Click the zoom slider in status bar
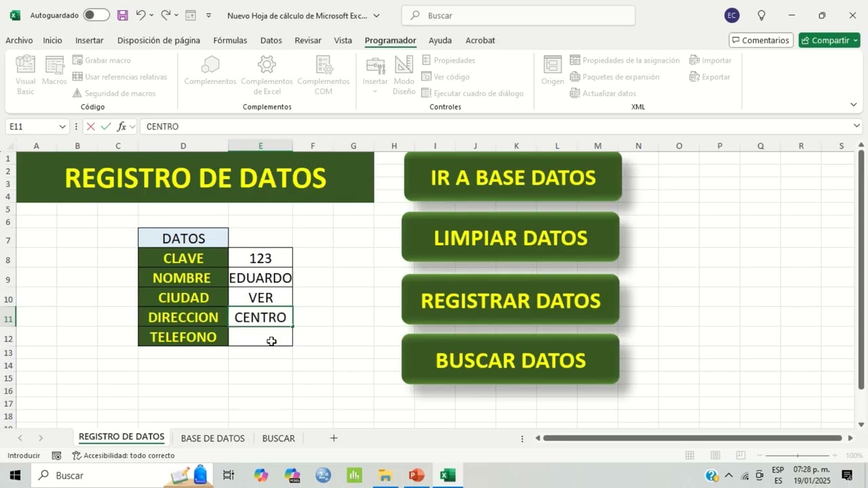868x488 pixels. [798, 455]
